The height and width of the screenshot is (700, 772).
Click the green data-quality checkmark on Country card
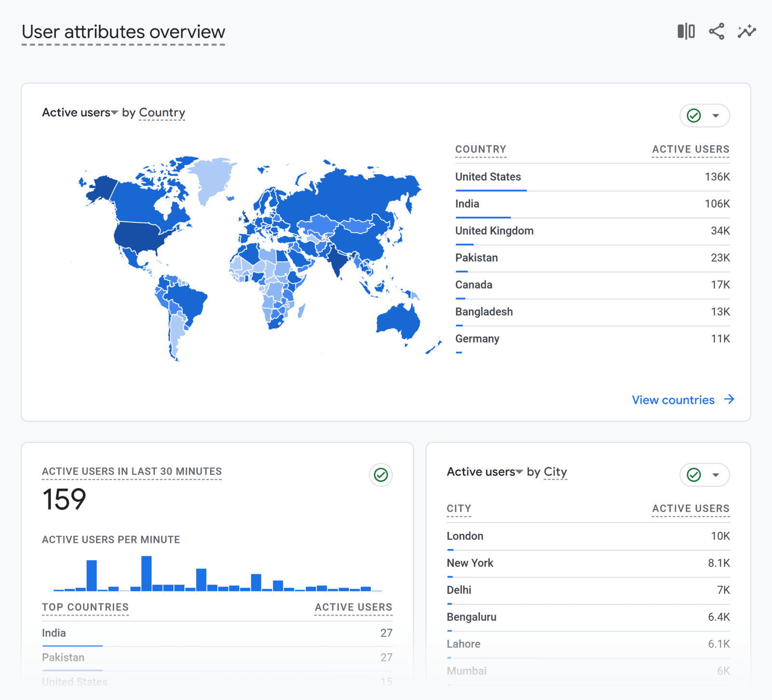(693, 115)
